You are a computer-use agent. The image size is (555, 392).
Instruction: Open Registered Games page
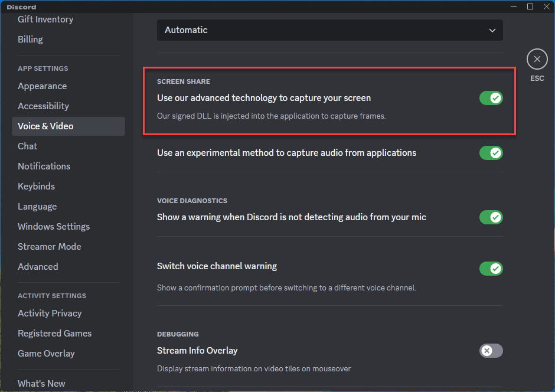click(54, 334)
